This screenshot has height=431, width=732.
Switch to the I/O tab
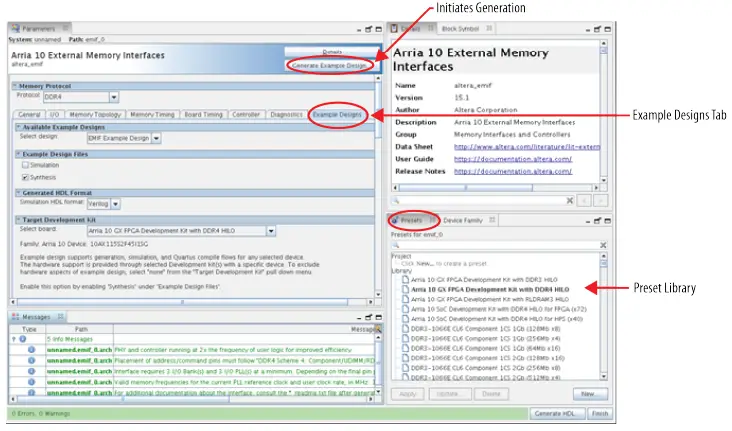54,114
